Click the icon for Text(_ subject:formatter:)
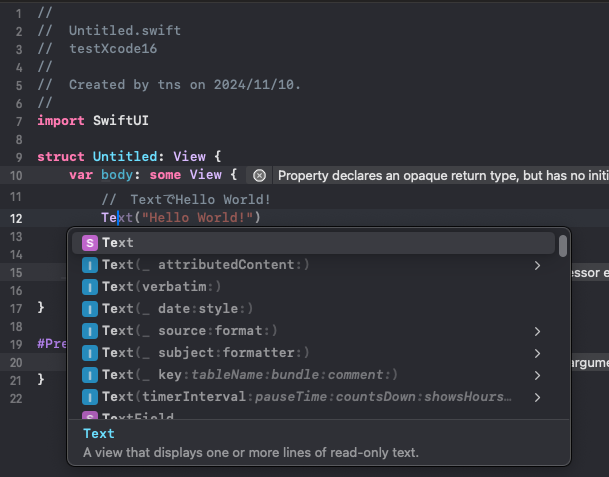The height and width of the screenshot is (477, 609). point(90,353)
